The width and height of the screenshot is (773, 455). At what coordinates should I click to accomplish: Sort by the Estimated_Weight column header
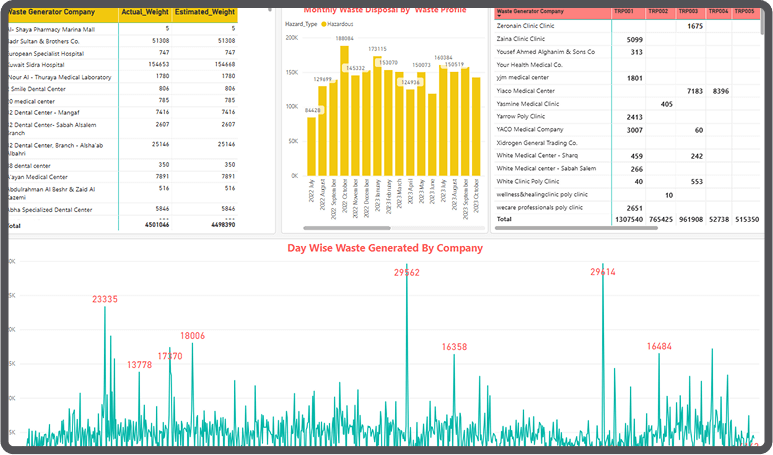pos(205,13)
